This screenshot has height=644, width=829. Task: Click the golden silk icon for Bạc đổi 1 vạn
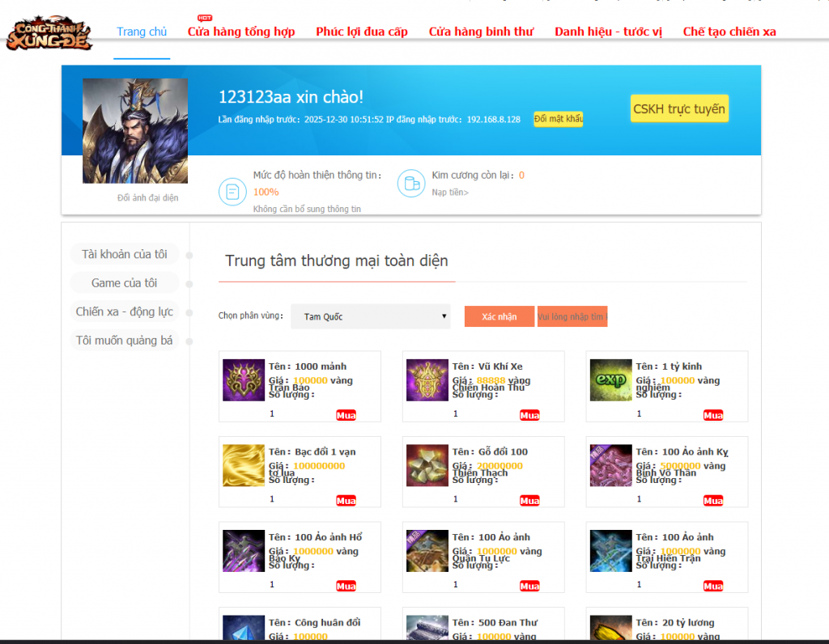243,466
